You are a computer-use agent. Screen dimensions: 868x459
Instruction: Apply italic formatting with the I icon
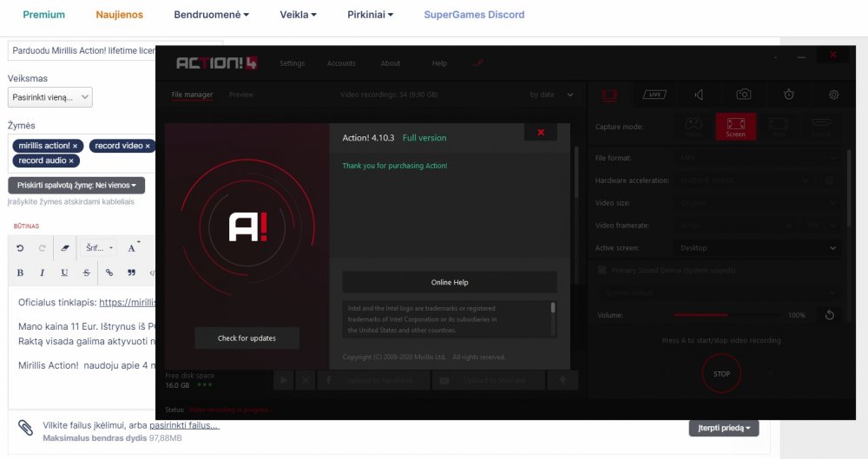pos(42,272)
